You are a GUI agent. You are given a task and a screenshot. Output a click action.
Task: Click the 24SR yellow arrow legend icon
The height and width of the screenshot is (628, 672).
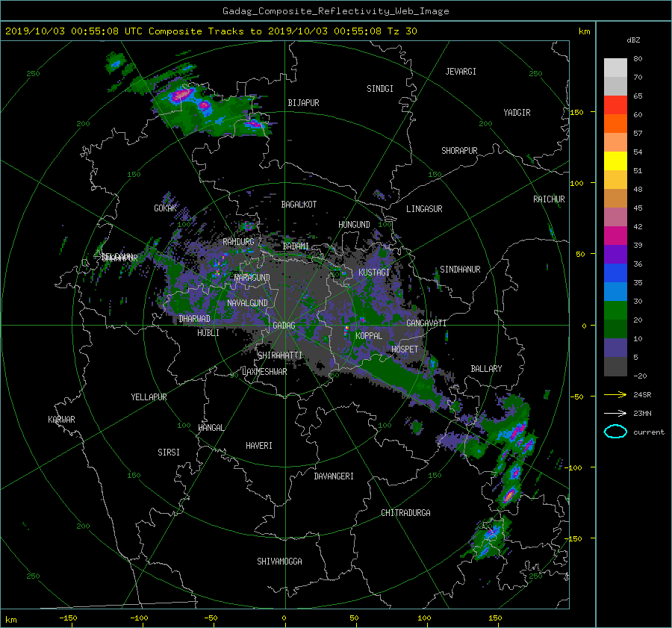pyautogui.click(x=615, y=394)
